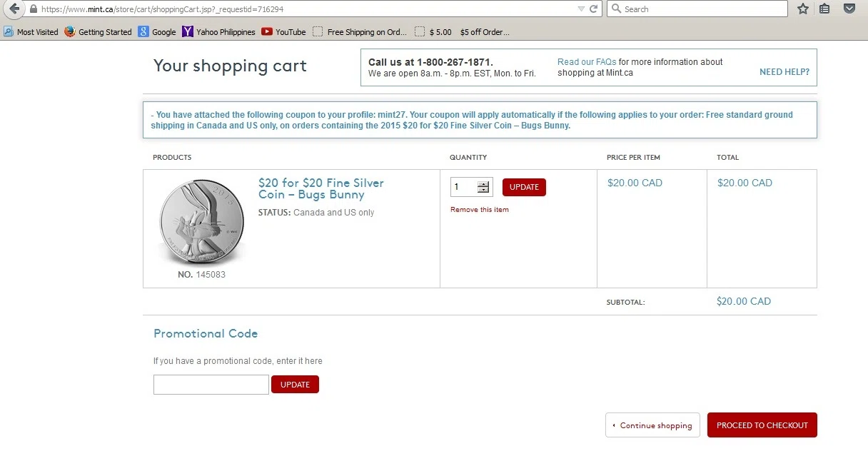Viewport: 868px width, 451px height.
Task: Click the Read our FAQs link
Action: pos(587,62)
